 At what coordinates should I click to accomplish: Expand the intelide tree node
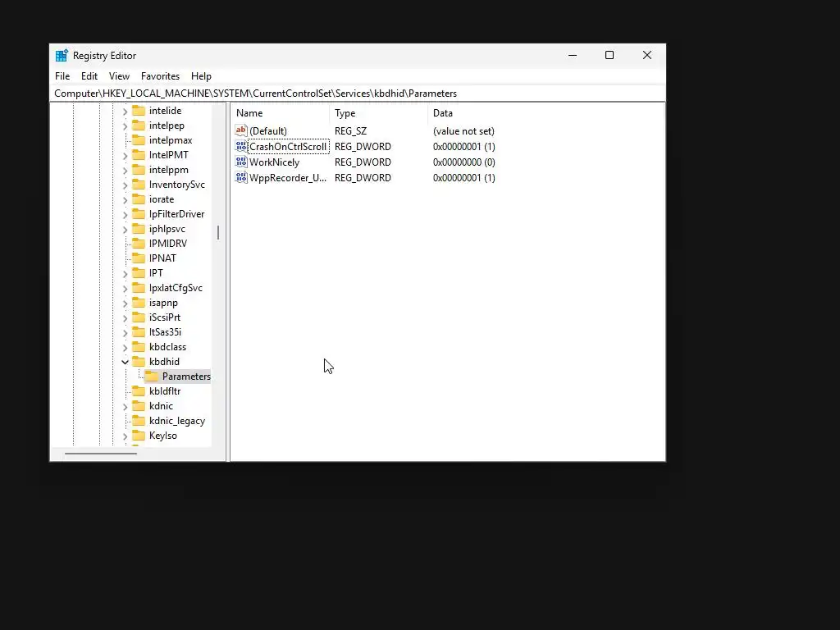point(125,111)
